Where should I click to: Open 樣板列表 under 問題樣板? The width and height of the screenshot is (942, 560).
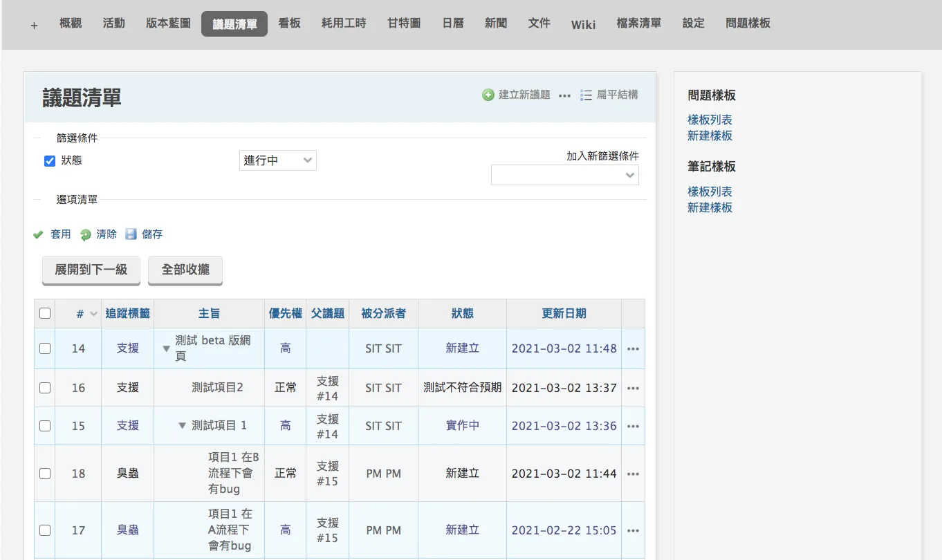pos(710,120)
